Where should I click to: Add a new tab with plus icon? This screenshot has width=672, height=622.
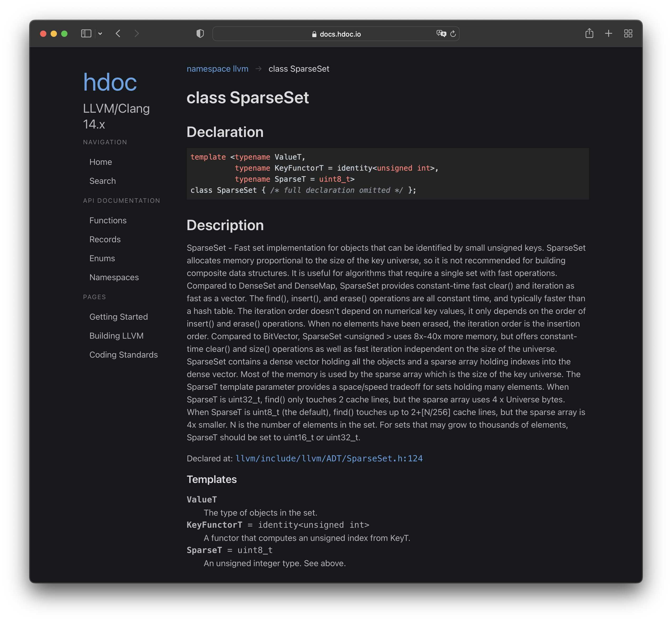(x=608, y=34)
